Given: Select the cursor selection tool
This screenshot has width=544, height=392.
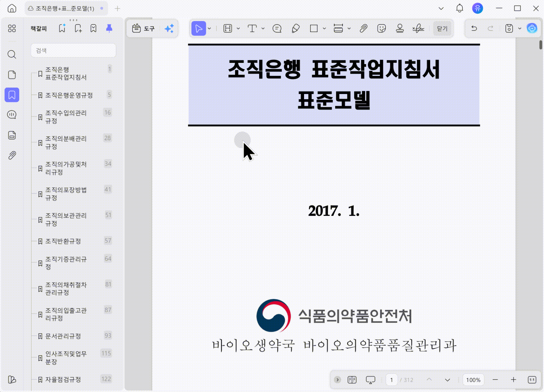Looking at the screenshot, I should pyautogui.click(x=199, y=29).
